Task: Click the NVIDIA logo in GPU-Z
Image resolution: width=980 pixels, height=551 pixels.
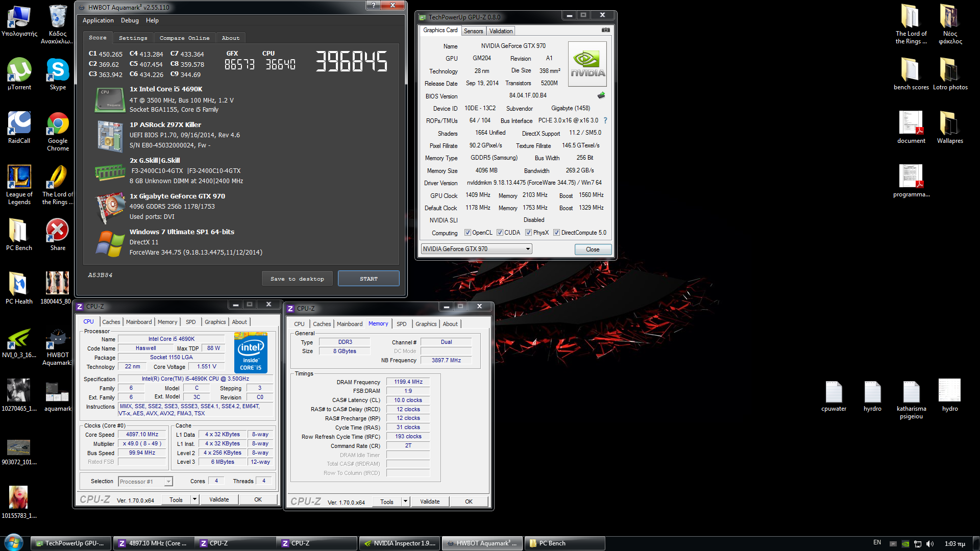Action: (587, 64)
